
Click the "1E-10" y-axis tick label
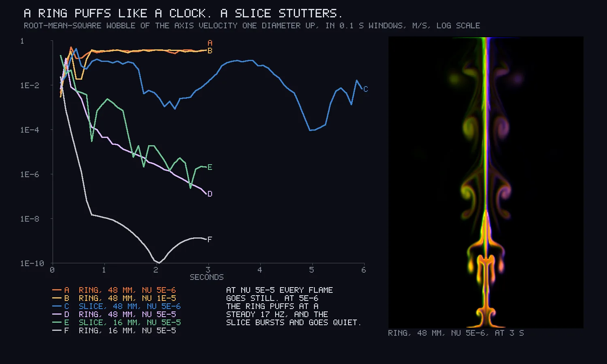(32, 263)
